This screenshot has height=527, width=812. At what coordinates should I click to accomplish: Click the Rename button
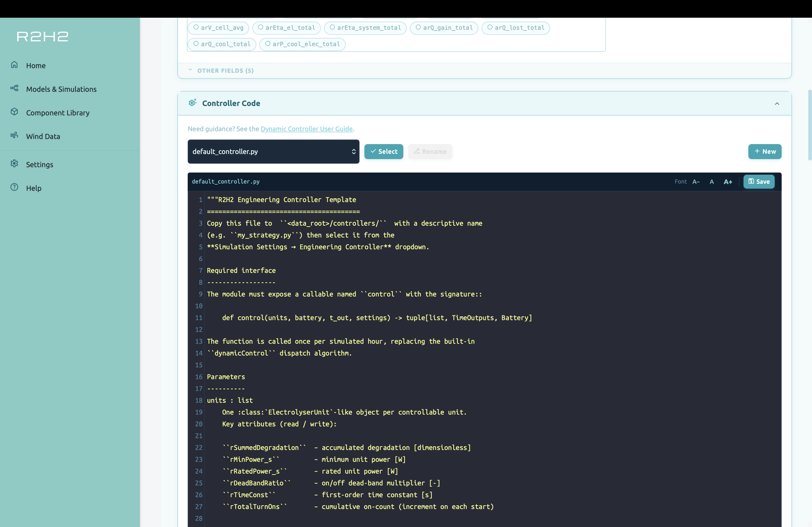[430, 151]
